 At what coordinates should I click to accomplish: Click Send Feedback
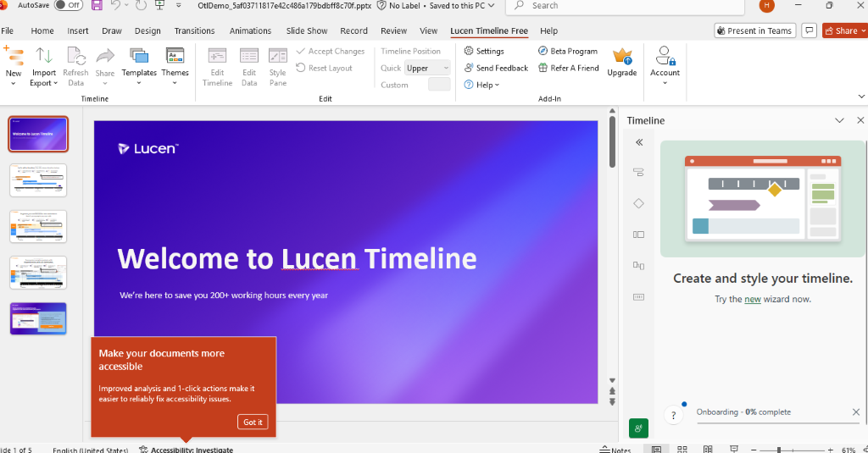click(x=496, y=68)
